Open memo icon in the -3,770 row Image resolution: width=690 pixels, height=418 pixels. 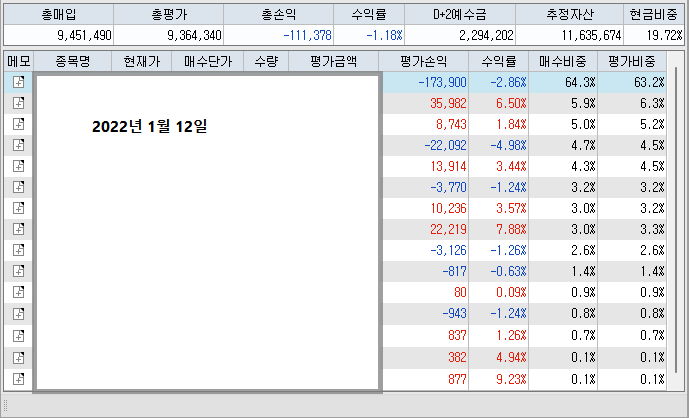coord(18,187)
